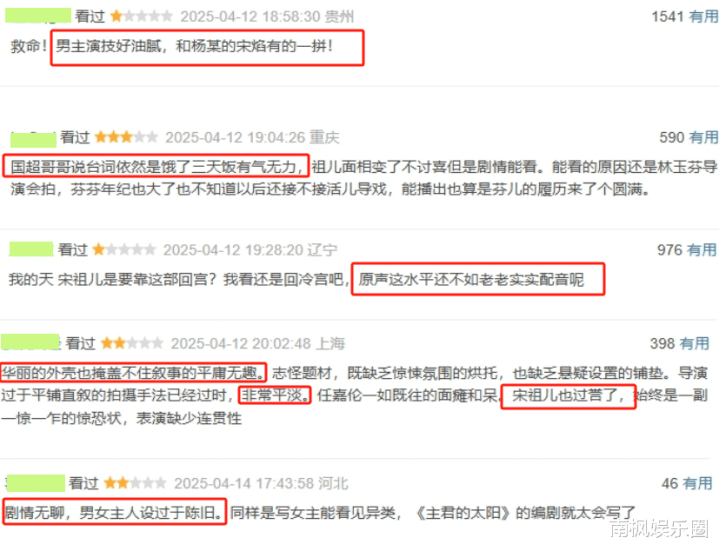Open the Chongqing reviewer's green-masked username
Screen dimensions: 719x551
point(33,139)
